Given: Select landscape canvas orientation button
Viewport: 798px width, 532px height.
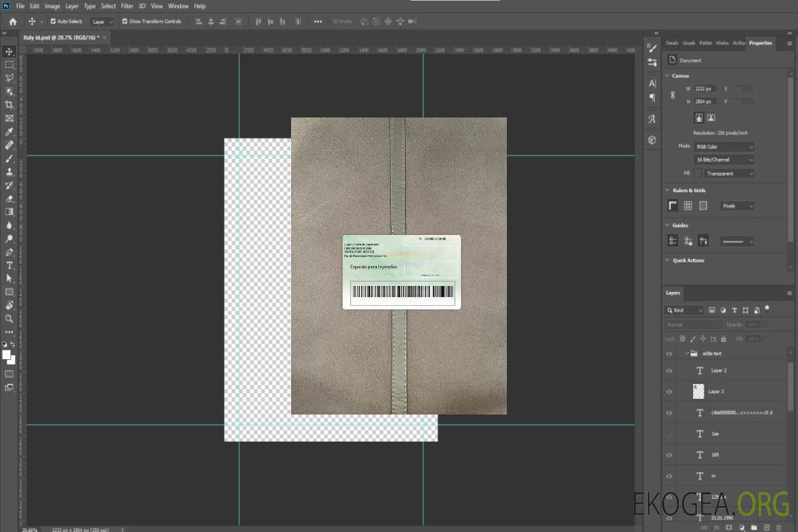Looking at the screenshot, I should [711, 117].
